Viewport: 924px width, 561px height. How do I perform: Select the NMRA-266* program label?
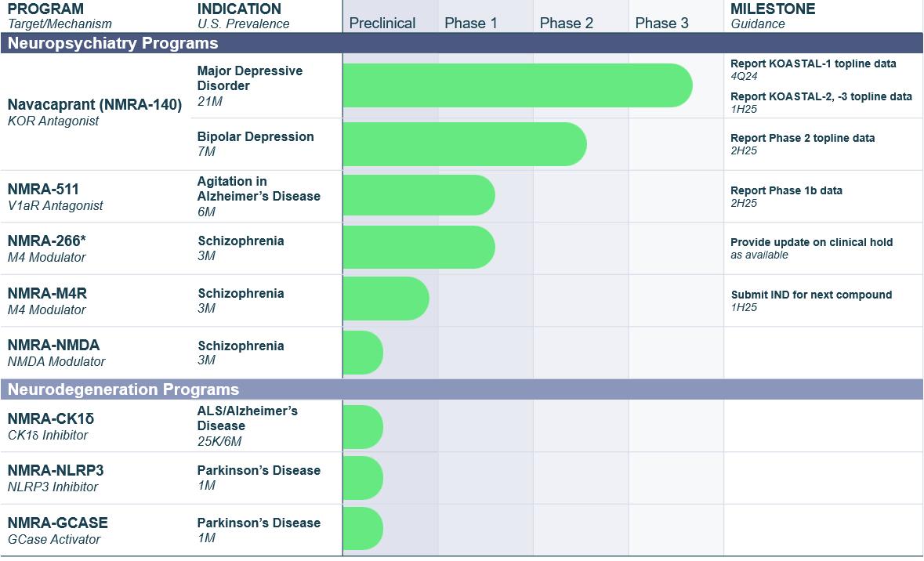(47, 241)
